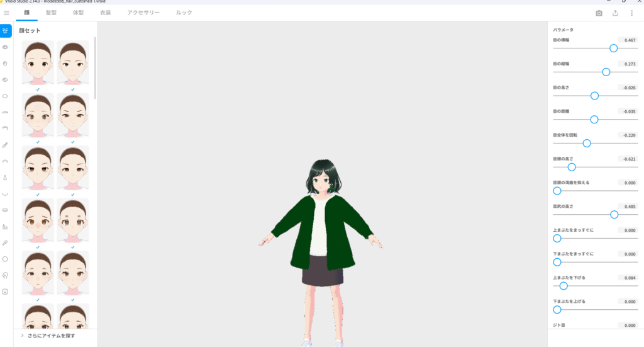Switch to the 体型 tab
Viewport: 644px width, 347px height.
78,13
